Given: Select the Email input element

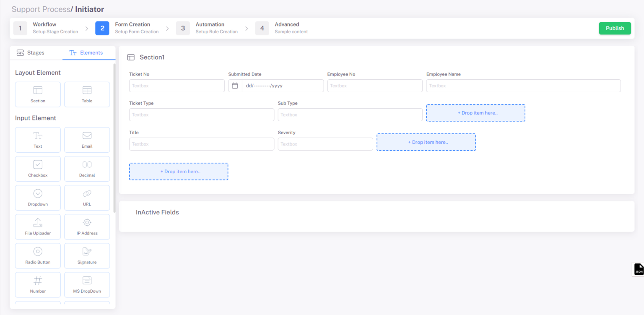Looking at the screenshot, I should point(87,140).
